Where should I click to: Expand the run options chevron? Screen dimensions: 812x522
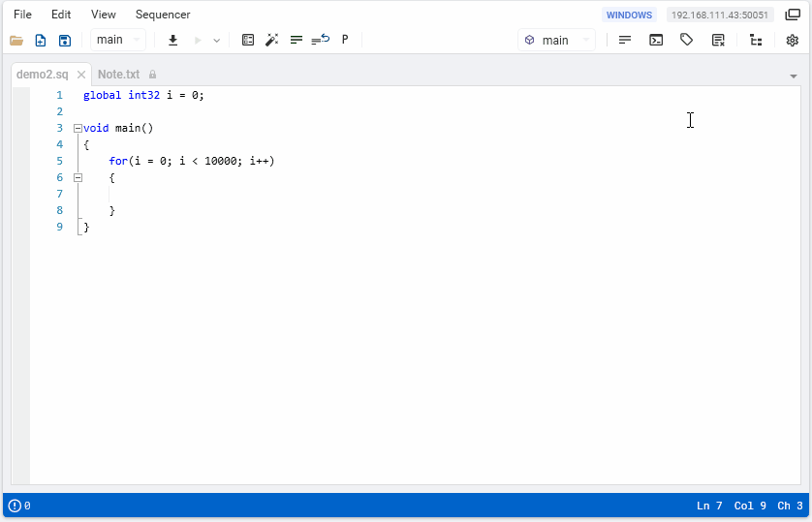[217, 41]
